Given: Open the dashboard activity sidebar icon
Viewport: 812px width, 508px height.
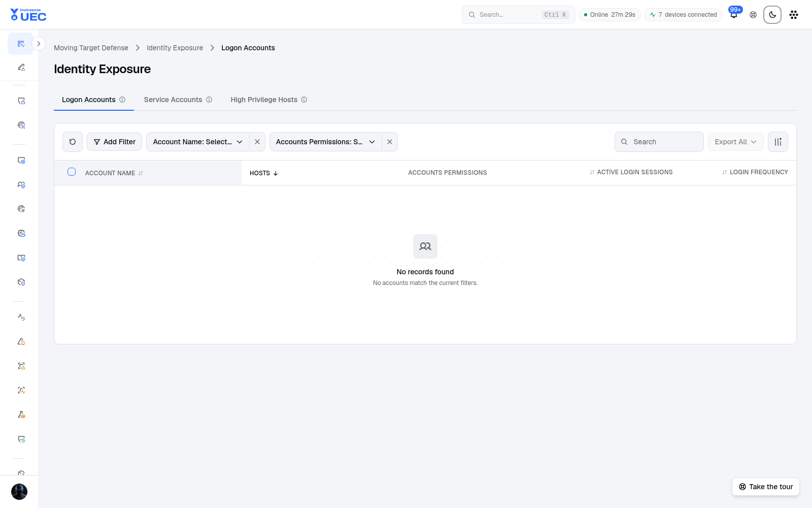Looking at the screenshot, I should (21, 44).
